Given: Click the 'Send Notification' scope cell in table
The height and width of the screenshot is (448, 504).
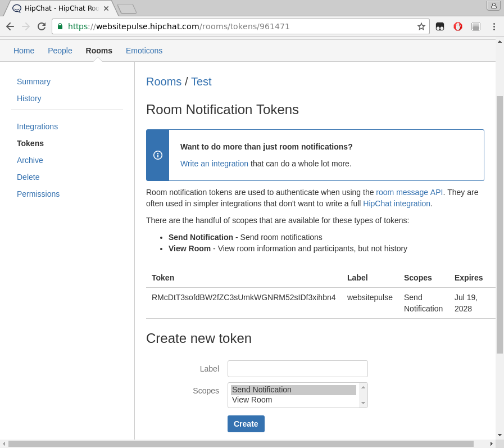Looking at the screenshot, I should coord(423,303).
